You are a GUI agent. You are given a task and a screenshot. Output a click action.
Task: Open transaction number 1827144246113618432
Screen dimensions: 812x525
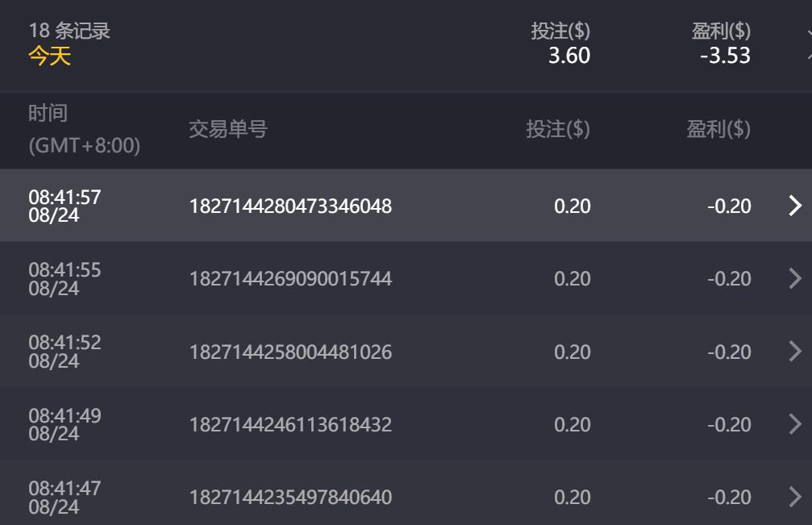(x=290, y=425)
